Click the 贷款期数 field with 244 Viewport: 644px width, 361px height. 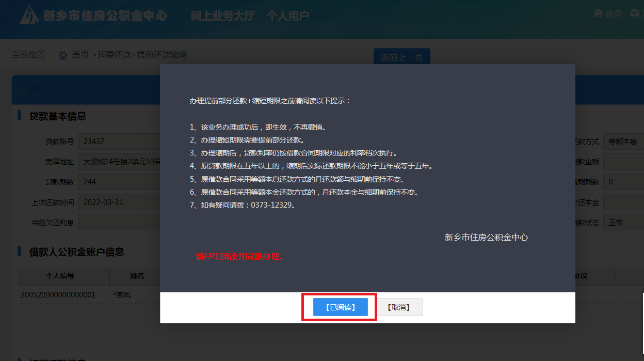pyautogui.click(x=119, y=182)
